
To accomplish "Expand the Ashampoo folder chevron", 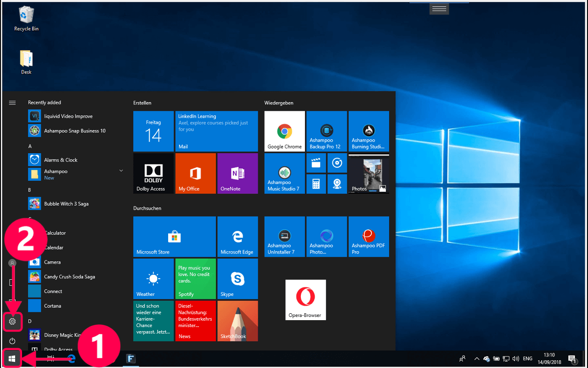I will click(x=121, y=171).
